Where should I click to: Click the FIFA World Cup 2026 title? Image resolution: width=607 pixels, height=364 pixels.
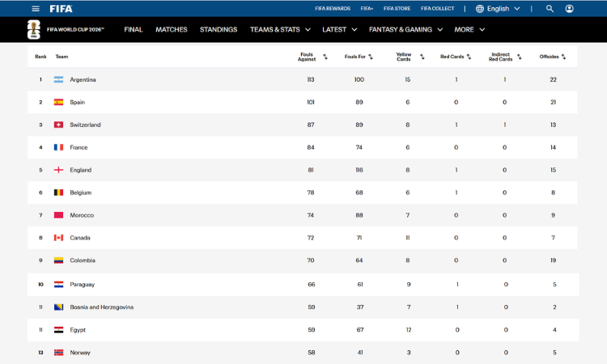click(75, 29)
